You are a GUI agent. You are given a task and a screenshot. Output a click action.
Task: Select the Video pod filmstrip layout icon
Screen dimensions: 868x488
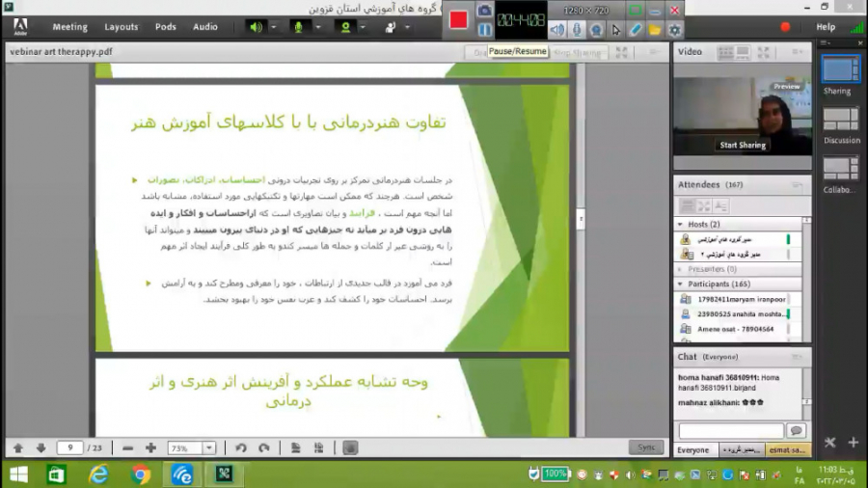click(x=743, y=53)
